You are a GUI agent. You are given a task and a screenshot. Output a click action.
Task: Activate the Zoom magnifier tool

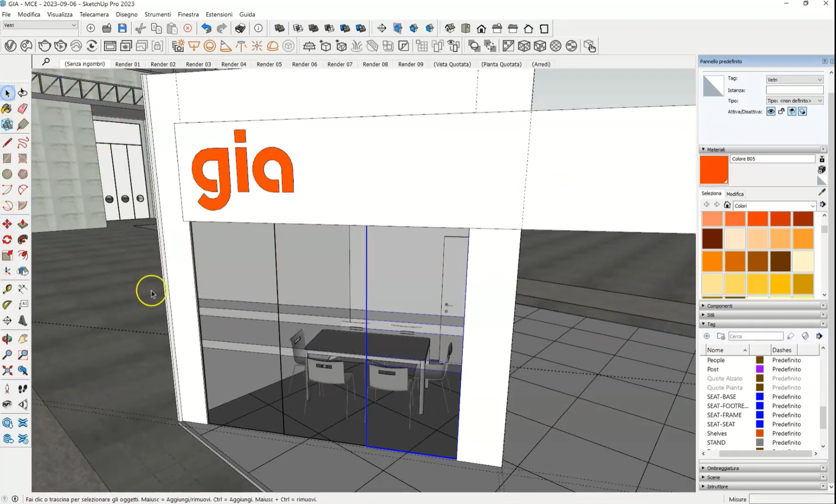7,355
